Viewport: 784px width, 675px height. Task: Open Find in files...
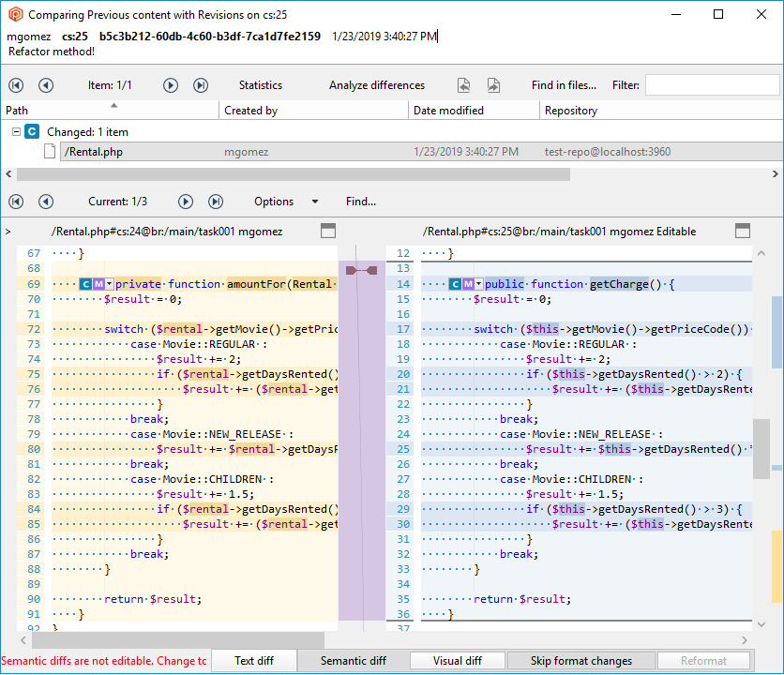point(564,84)
